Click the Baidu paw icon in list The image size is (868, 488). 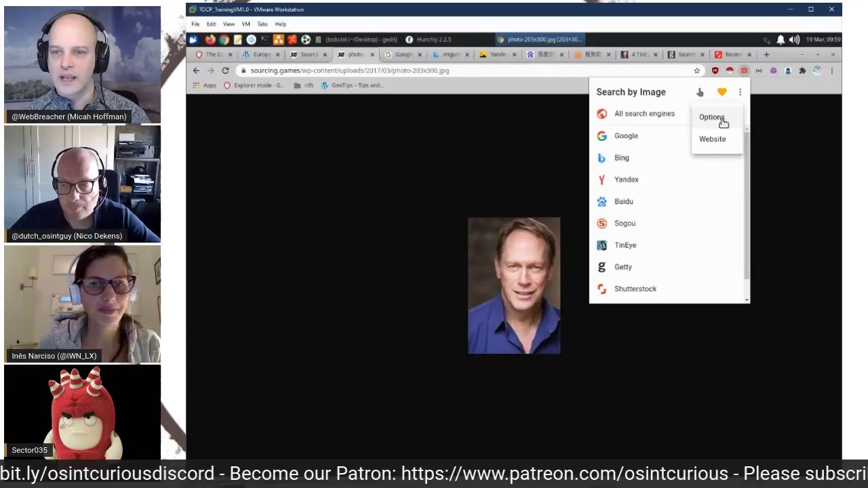[x=601, y=201]
